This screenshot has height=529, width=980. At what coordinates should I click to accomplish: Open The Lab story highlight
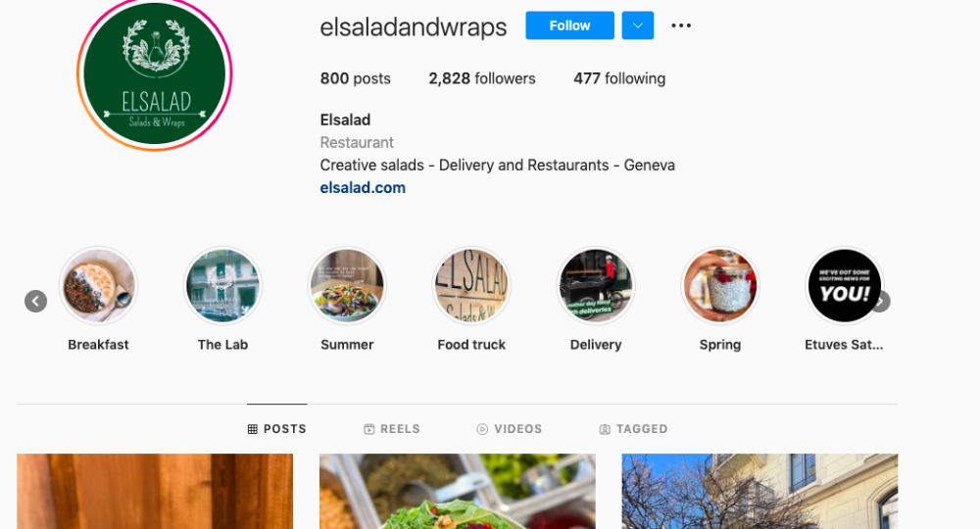[x=222, y=286]
